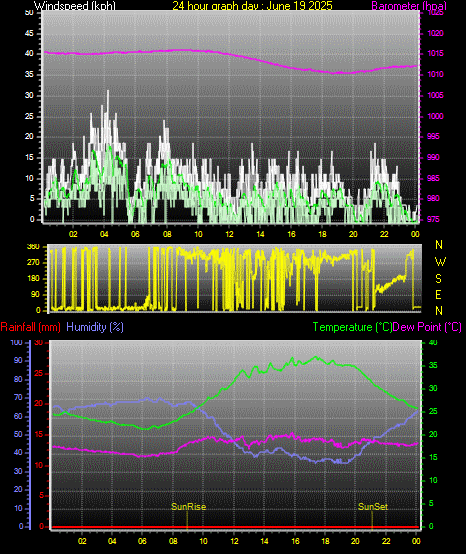
Task: Click the 1015 barometer axis value
Action: point(435,54)
